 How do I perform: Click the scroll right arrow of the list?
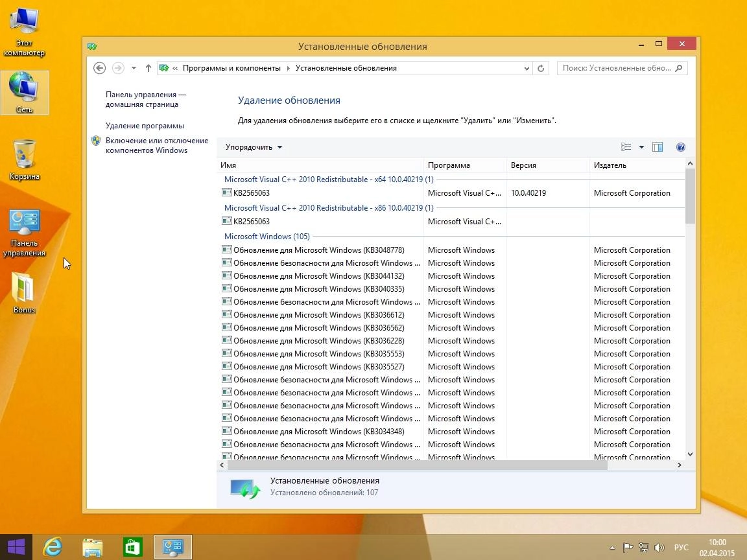[x=680, y=465]
